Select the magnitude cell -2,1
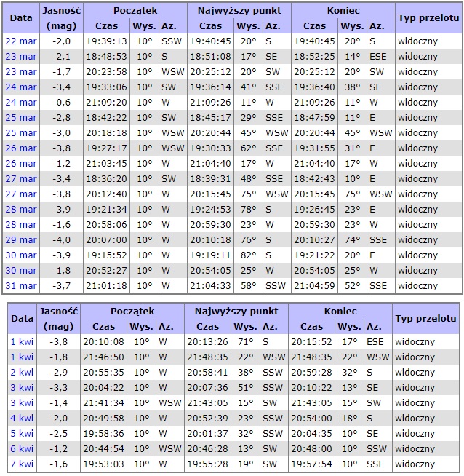 point(61,57)
